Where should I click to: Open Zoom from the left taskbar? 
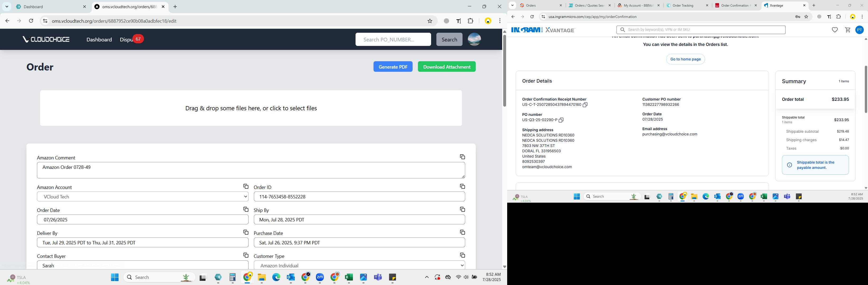(x=320, y=277)
